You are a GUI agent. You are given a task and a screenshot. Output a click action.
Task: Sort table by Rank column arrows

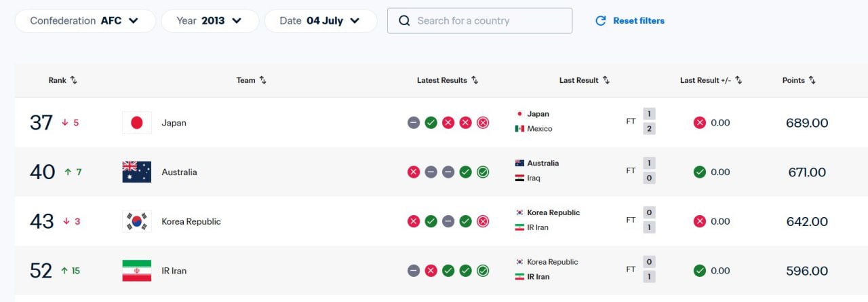point(74,80)
